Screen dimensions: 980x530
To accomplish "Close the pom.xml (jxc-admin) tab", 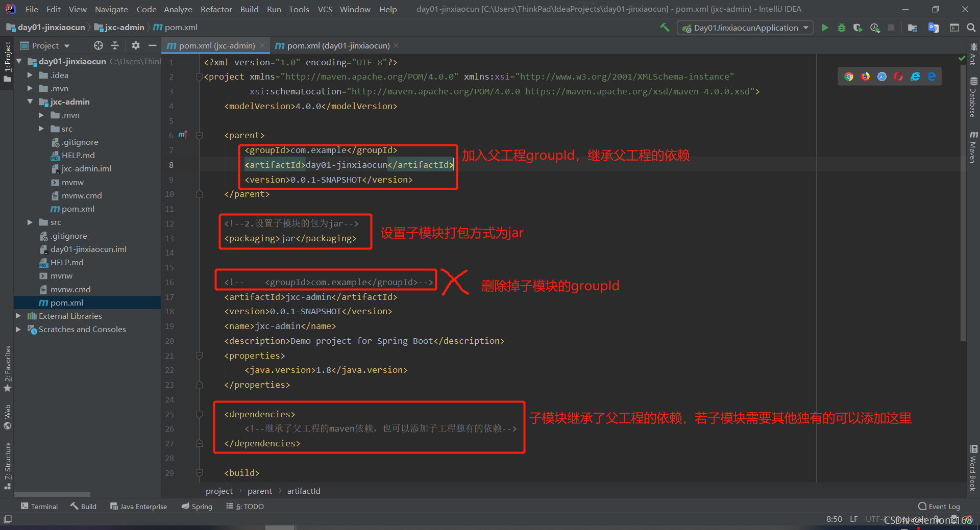I will 262,45.
